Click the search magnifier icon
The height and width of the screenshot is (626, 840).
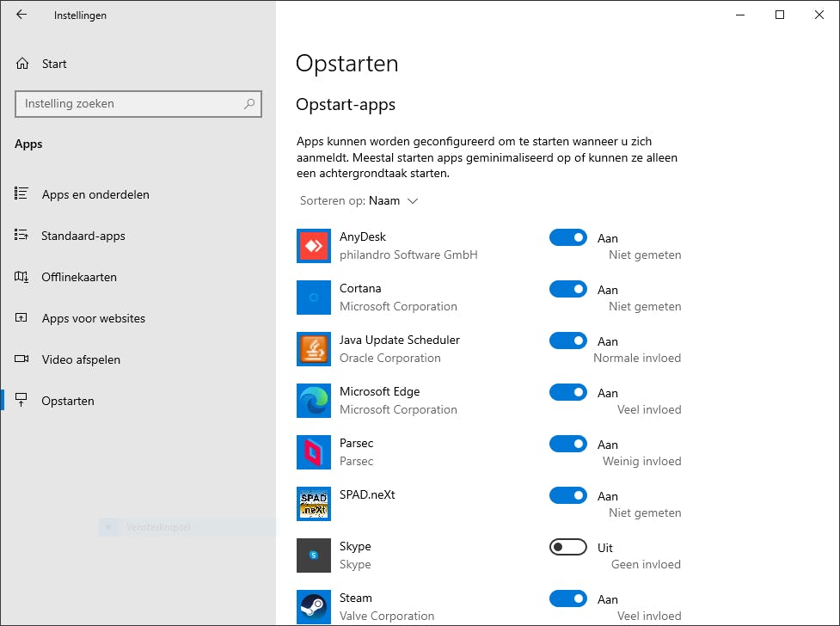click(249, 104)
